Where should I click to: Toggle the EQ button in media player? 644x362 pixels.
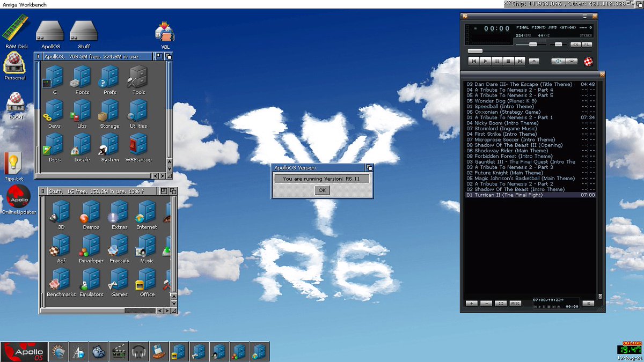[x=576, y=45]
